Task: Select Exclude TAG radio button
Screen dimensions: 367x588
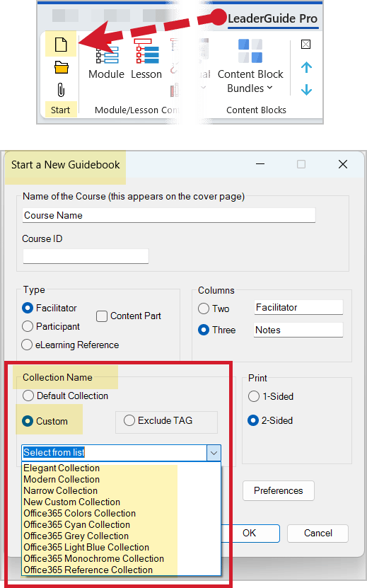Action: 129,420
